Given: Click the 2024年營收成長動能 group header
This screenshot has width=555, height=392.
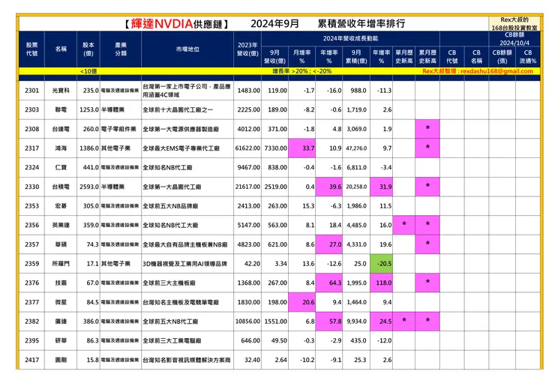Looking at the screenshot, I should (x=350, y=38).
